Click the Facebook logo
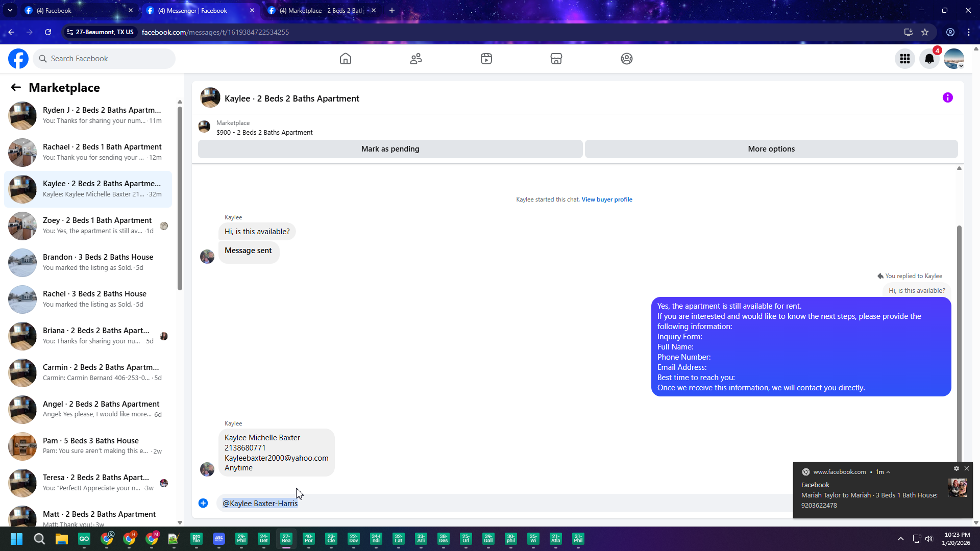 tap(18, 59)
